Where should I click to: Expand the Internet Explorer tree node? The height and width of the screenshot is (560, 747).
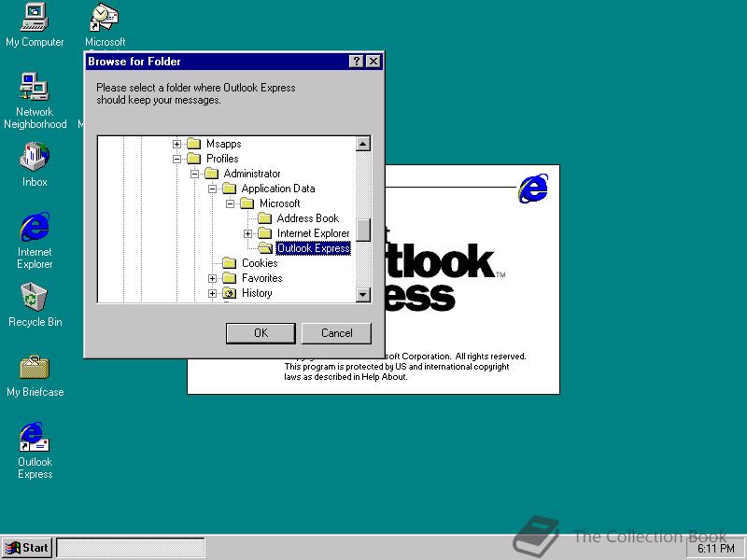tap(247, 233)
